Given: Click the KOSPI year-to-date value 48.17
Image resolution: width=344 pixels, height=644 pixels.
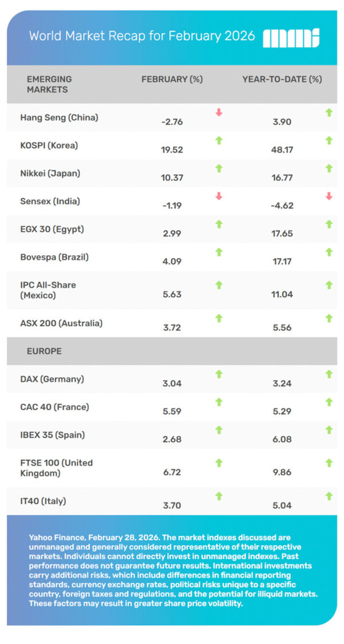Looking at the screenshot, I should pos(282,149).
